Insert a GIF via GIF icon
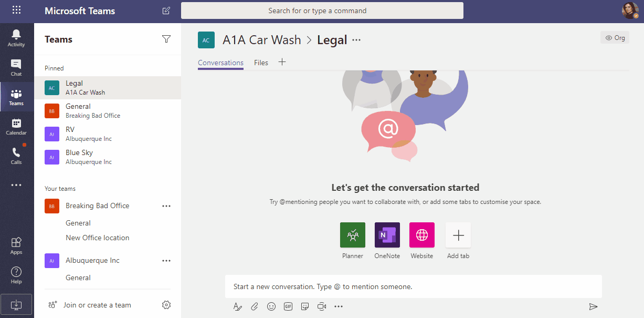The width and height of the screenshot is (644, 318). pyautogui.click(x=288, y=306)
